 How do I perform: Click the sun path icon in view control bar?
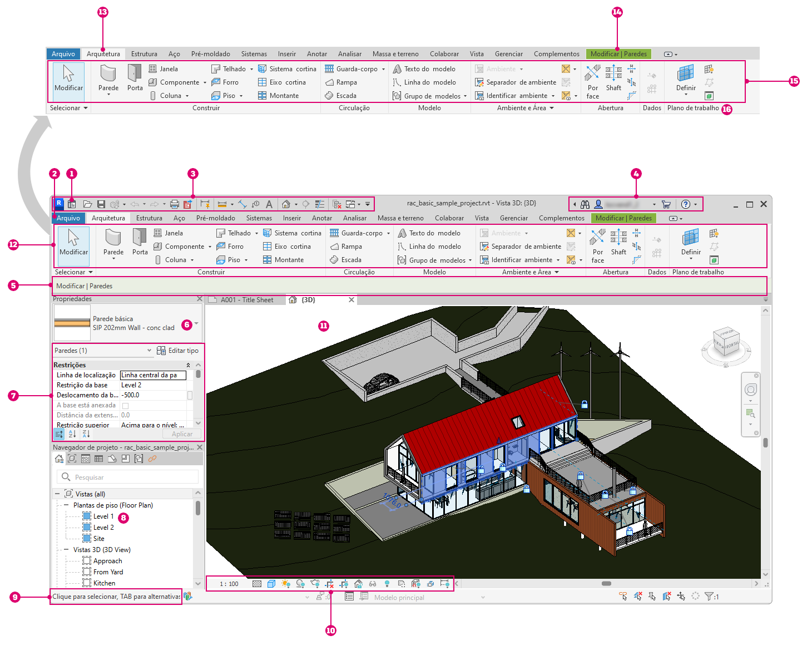click(286, 584)
